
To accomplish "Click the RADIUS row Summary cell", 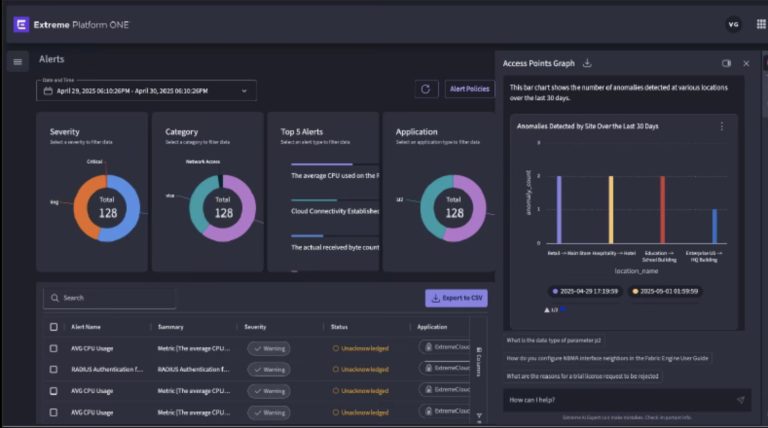I will pos(193,370).
